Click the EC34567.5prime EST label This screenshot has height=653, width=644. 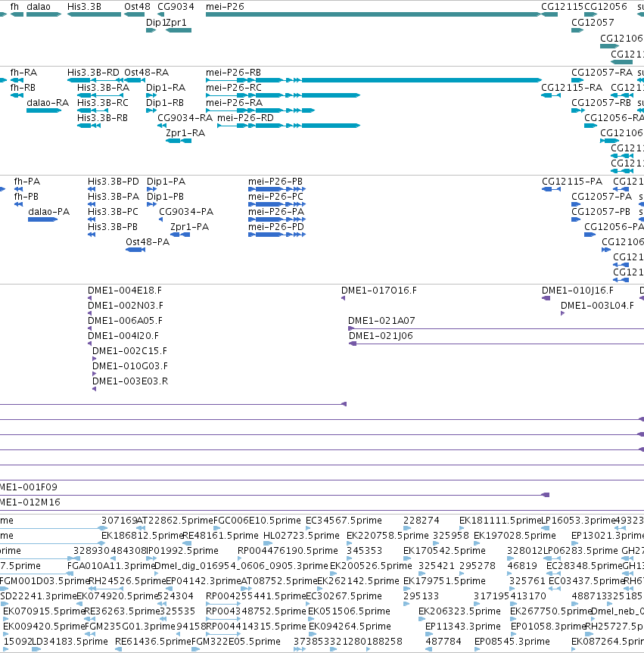click(x=344, y=521)
